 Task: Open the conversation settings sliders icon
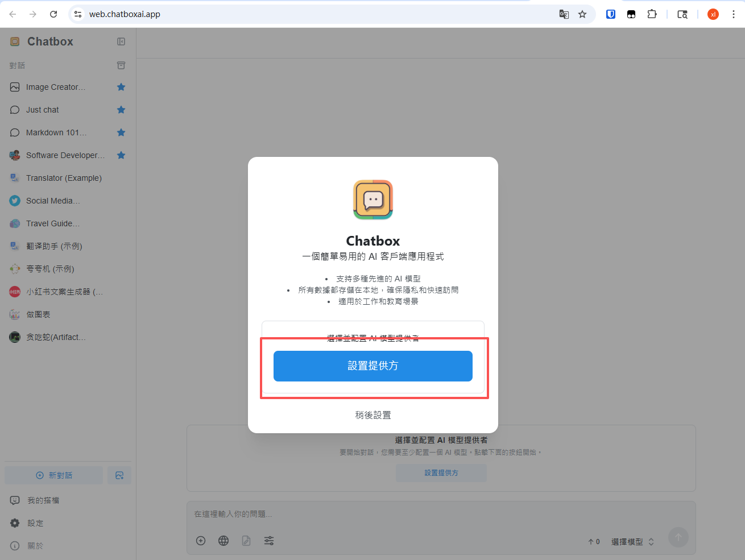[x=269, y=541]
